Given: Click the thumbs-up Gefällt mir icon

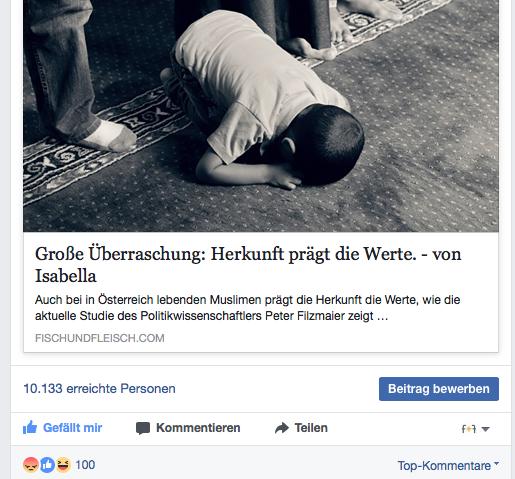Looking at the screenshot, I should point(30,427).
